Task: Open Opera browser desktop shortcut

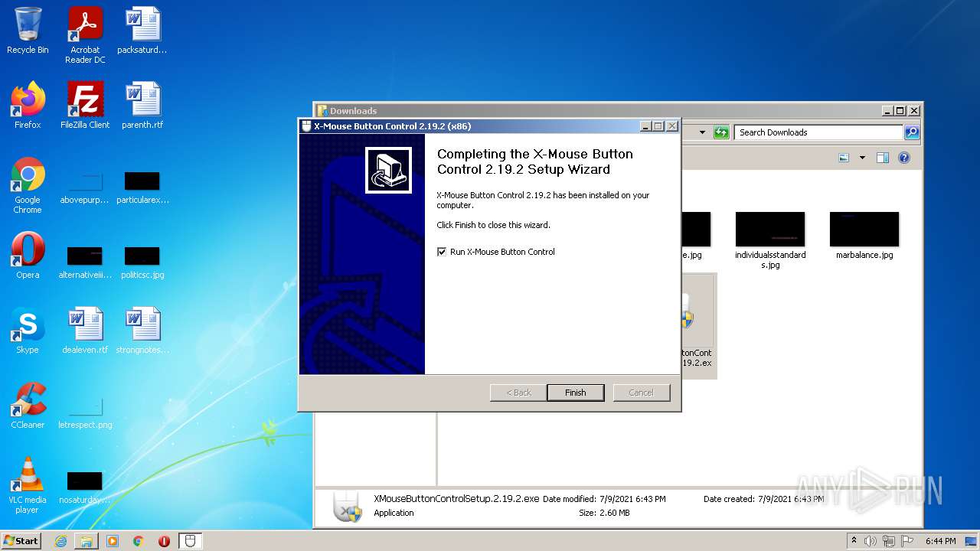Action: (28, 256)
